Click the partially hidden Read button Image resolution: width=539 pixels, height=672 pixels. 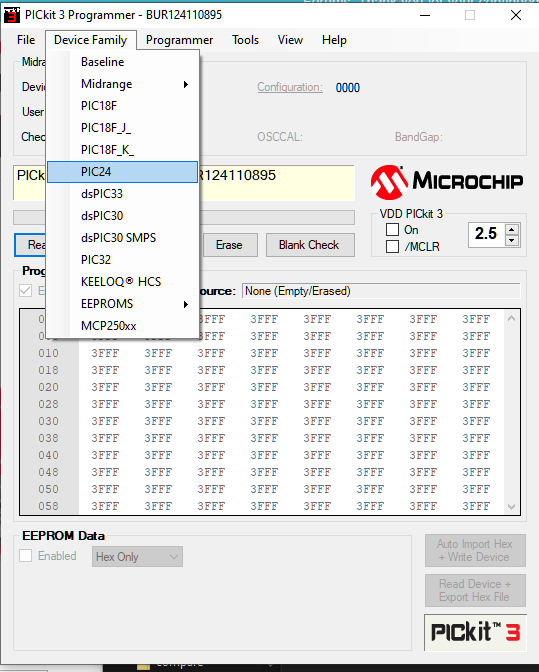click(30, 245)
